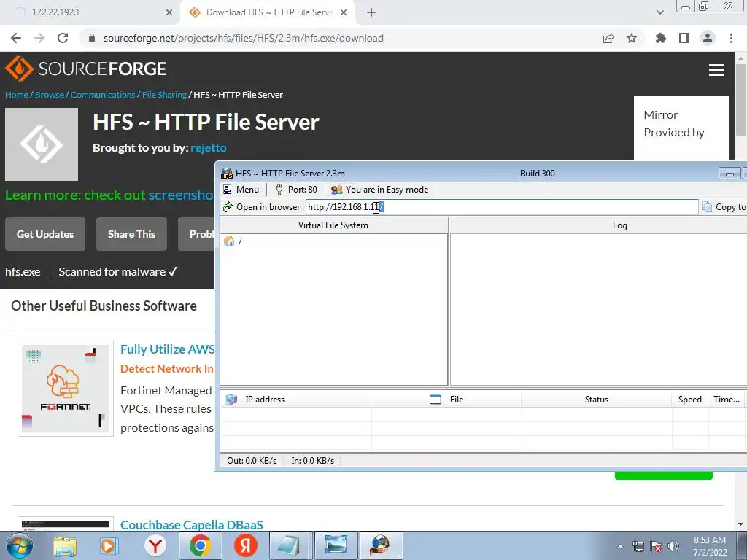Open a new Chrome tab
The height and width of the screenshot is (560, 747).
pos(371,12)
